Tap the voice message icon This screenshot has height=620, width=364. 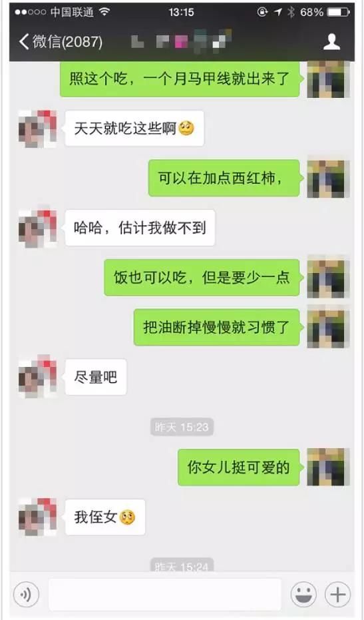[26, 594]
